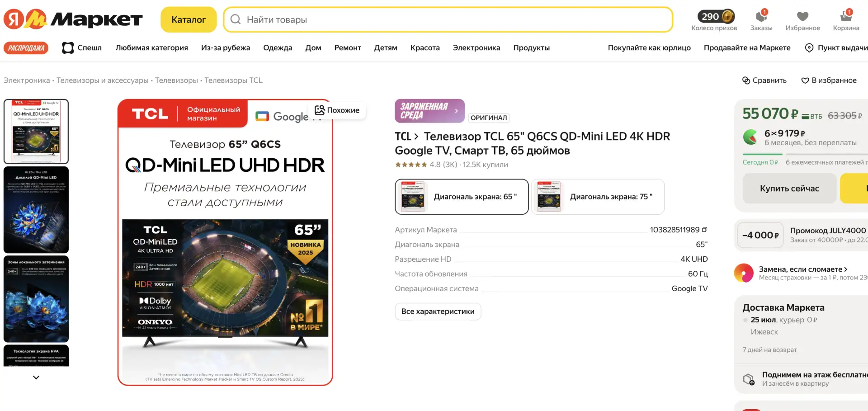Image resolution: width=868 pixels, height=411 pixels.
Task: Click the Промокод JULY4000 text
Action: [828, 231]
